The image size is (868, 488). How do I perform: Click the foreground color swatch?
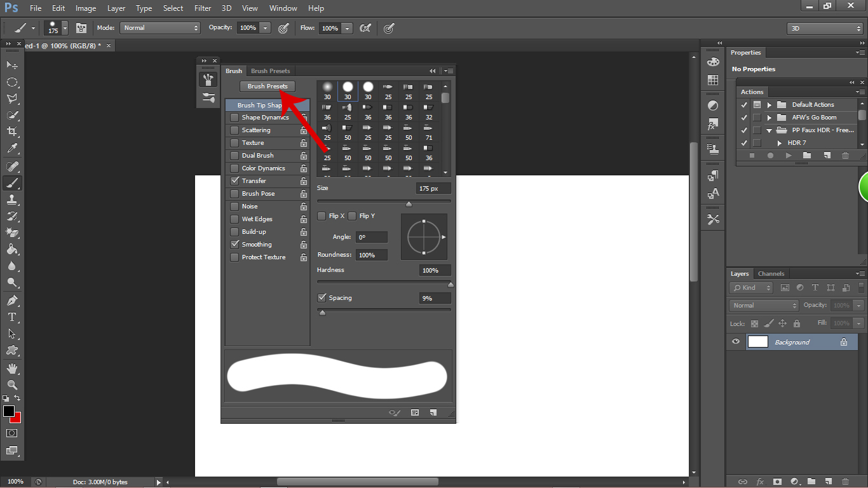tap(9, 412)
